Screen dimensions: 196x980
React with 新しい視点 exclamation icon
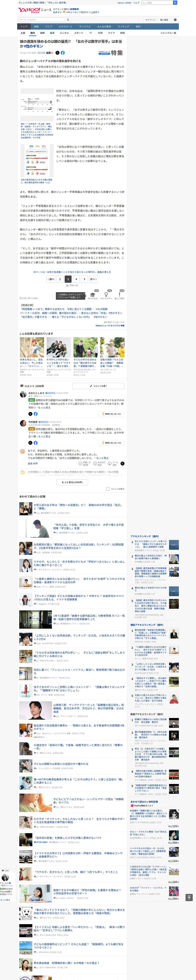pyautogui.click(x=120, y=295)
